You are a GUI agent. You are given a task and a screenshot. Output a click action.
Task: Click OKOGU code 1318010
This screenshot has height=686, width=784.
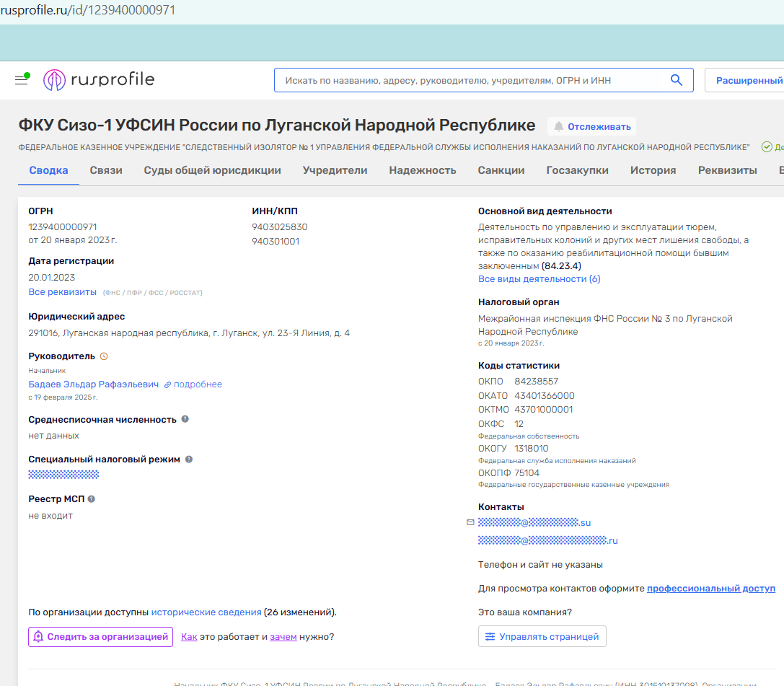[532, 449]
